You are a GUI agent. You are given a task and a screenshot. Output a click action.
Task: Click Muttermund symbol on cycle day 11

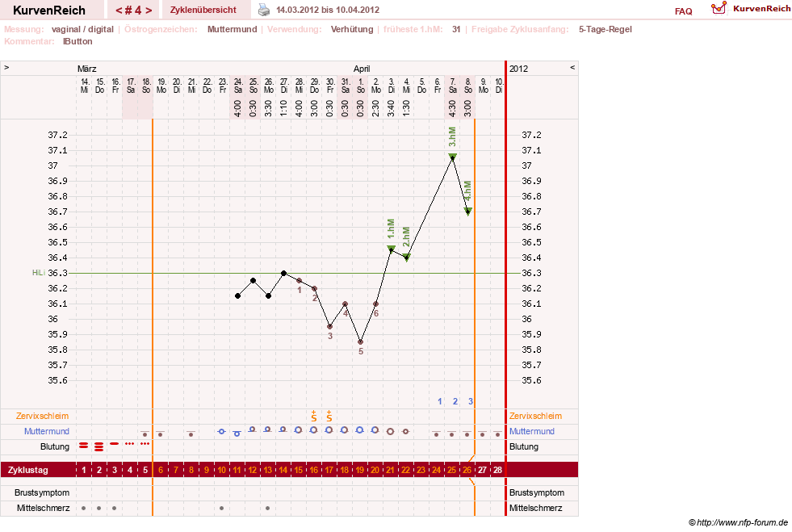pos(237,433)
